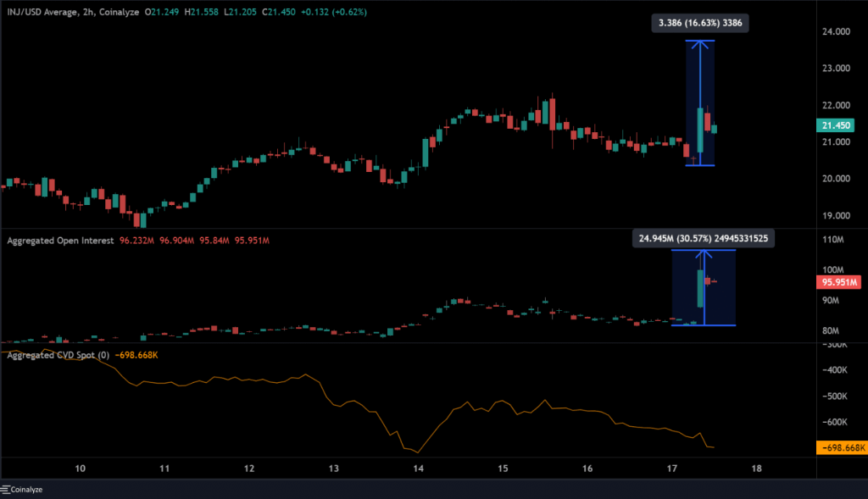868x499 pixels.
Task: Click the 95.951M value in the open interest legend
Action: click(x=252, y=241)
